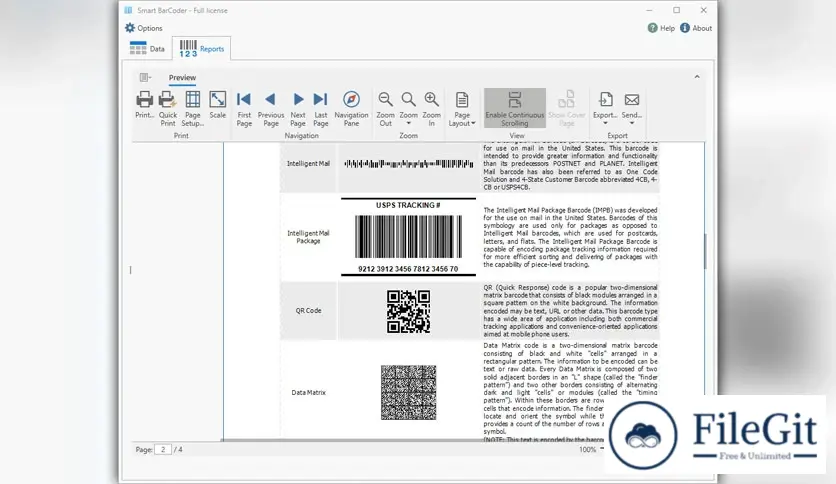
Task: Go to Previous Page
Action: (x=271, y=108)
